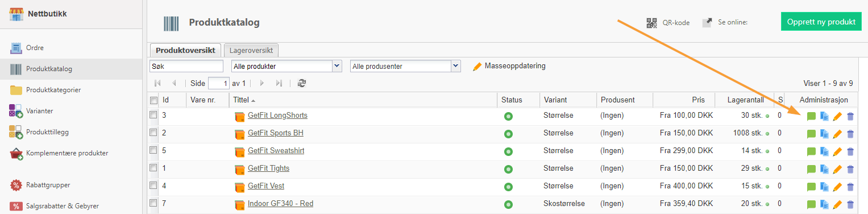Copy the GetFit Sports BH product
The image size is (868, 214).
[824, 134]
